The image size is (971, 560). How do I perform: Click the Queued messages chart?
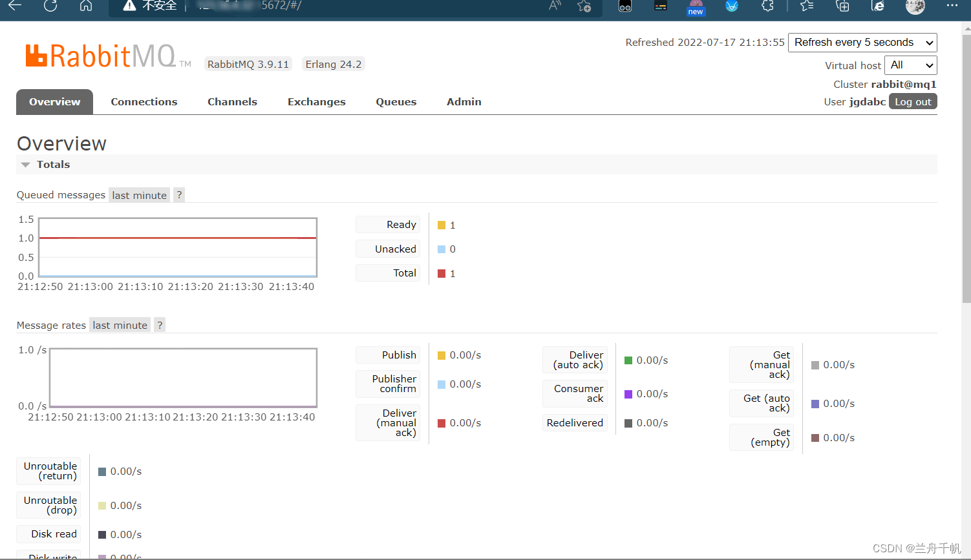click(x=178, y=247)
